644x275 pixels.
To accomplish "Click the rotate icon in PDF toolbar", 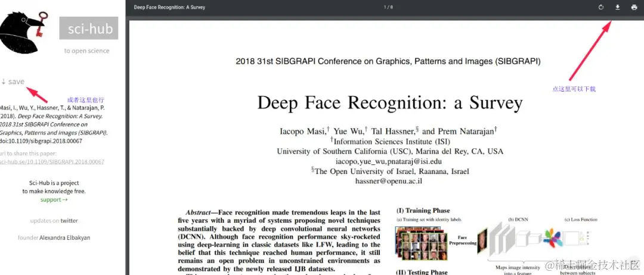I will click(601, 7).
